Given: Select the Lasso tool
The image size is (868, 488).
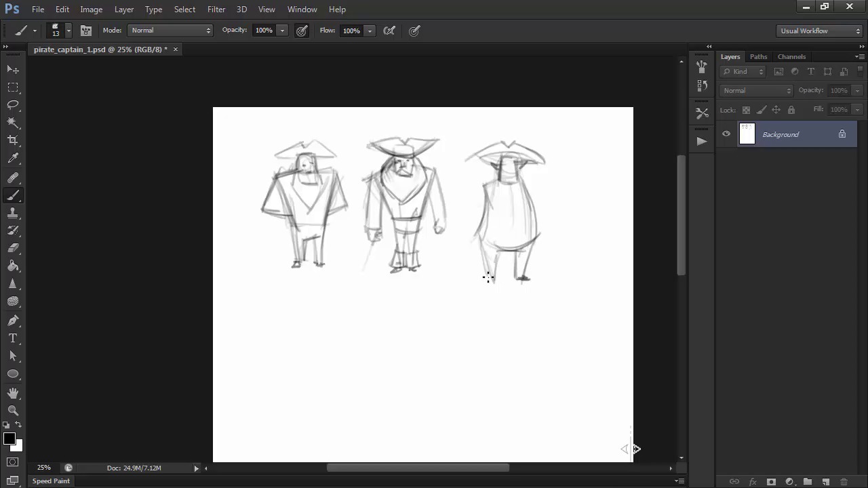Looking at the screenshot, I should (x=13, y=104).
